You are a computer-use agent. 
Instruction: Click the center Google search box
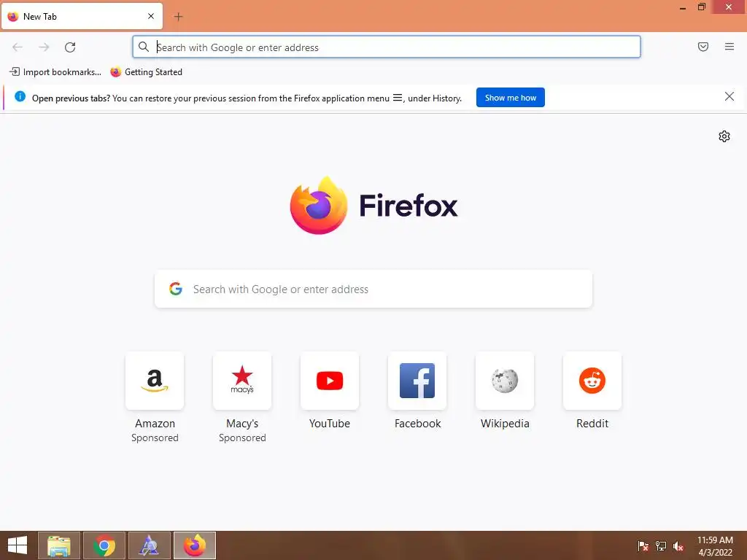coord(373,289)
